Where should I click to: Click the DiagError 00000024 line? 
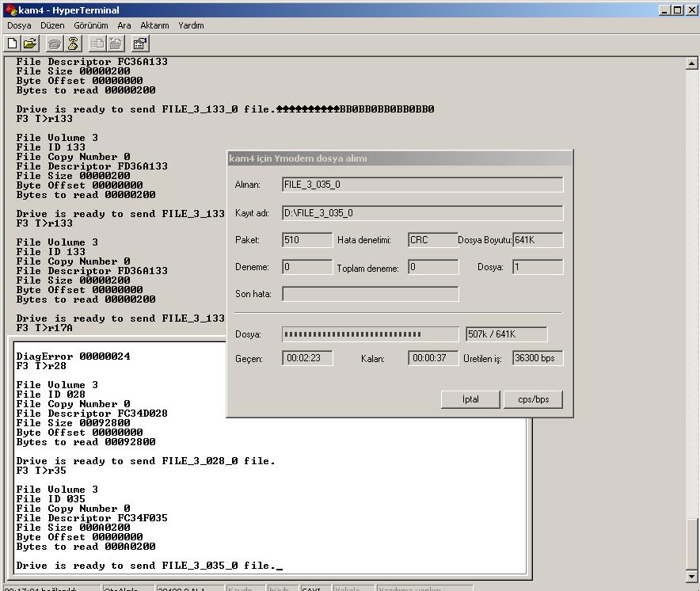73,357
